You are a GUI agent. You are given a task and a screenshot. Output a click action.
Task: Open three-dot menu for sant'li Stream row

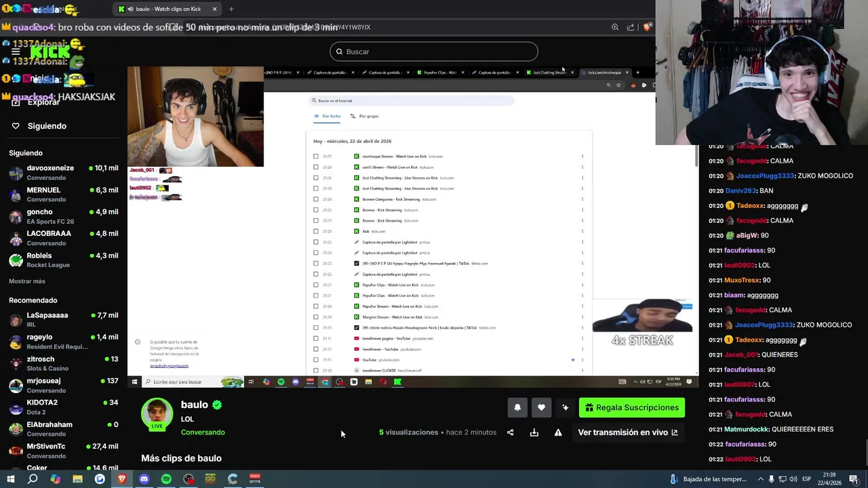tap(583, 167)
